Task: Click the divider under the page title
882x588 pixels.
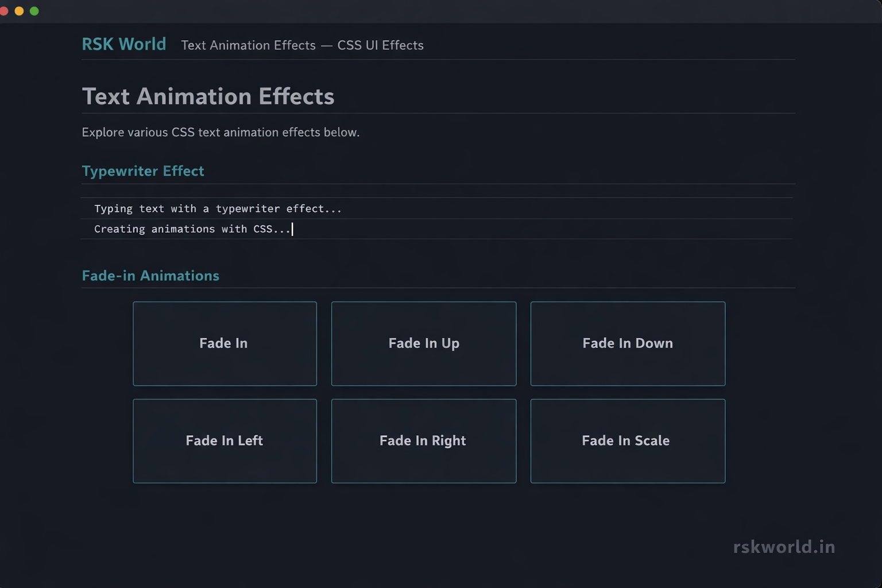Action: pos(438,113)
